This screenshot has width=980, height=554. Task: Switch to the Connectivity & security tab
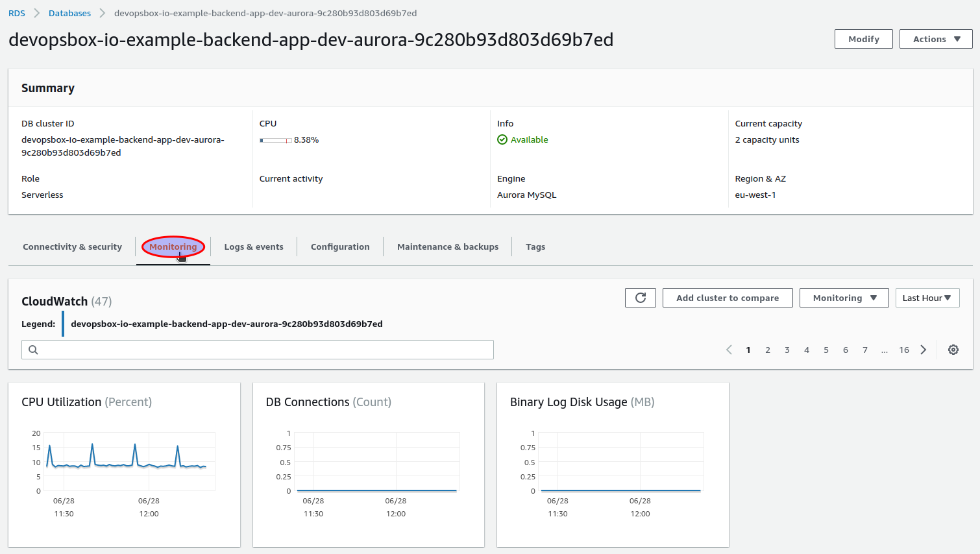[x=72, y=247]
